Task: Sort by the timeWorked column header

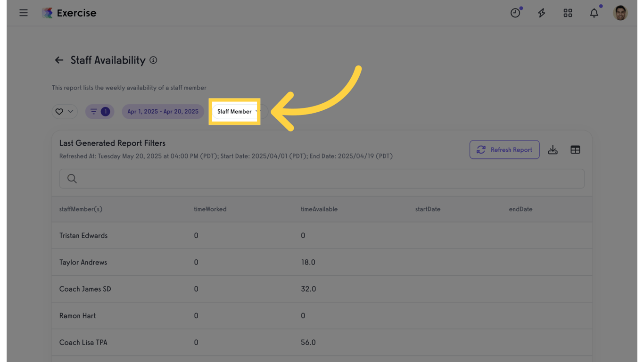Action: tap(210, 209)
